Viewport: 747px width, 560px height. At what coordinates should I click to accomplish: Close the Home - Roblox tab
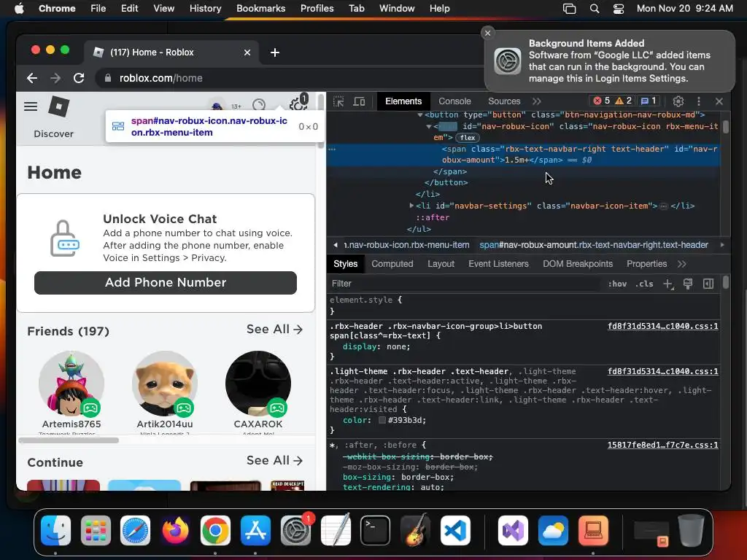click(247, 52)
